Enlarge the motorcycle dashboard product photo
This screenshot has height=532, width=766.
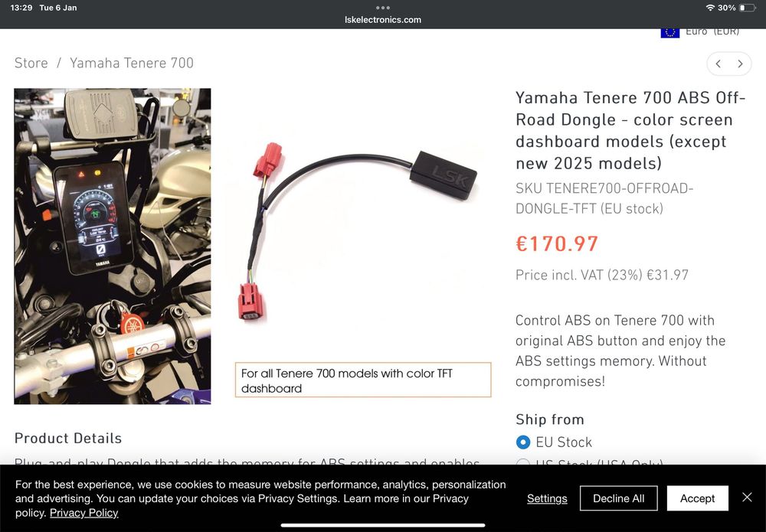[113, 246]
